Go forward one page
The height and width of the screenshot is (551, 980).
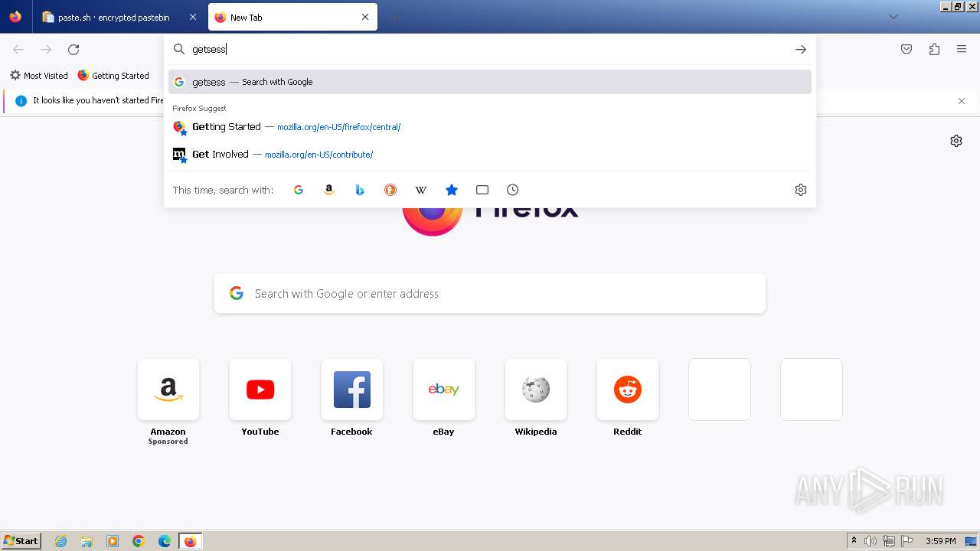click(x=46, y=49)
